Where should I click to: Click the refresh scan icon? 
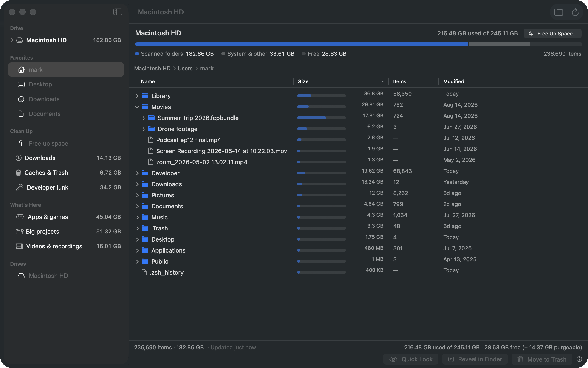(x=575, y=12)
